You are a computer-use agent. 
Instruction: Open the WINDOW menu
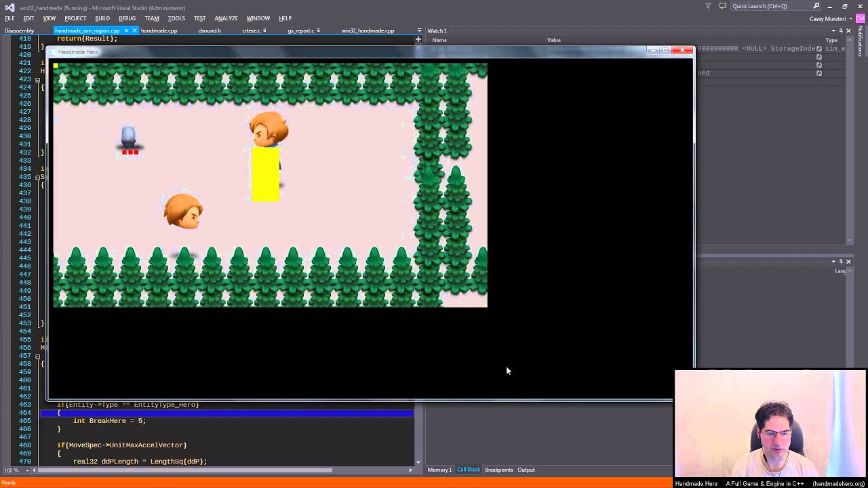tap(258, 18)
